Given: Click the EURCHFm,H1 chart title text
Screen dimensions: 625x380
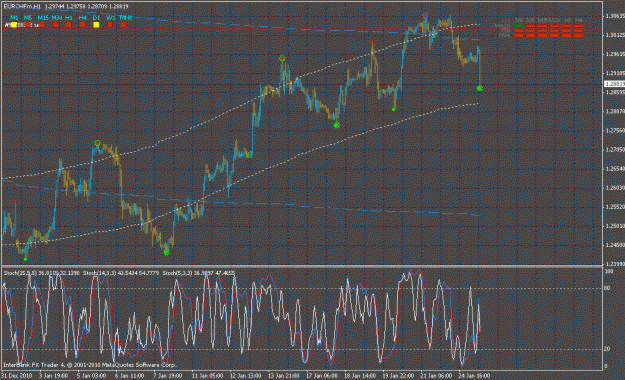Looking at the screenshot, I should [x=22, y=6].
